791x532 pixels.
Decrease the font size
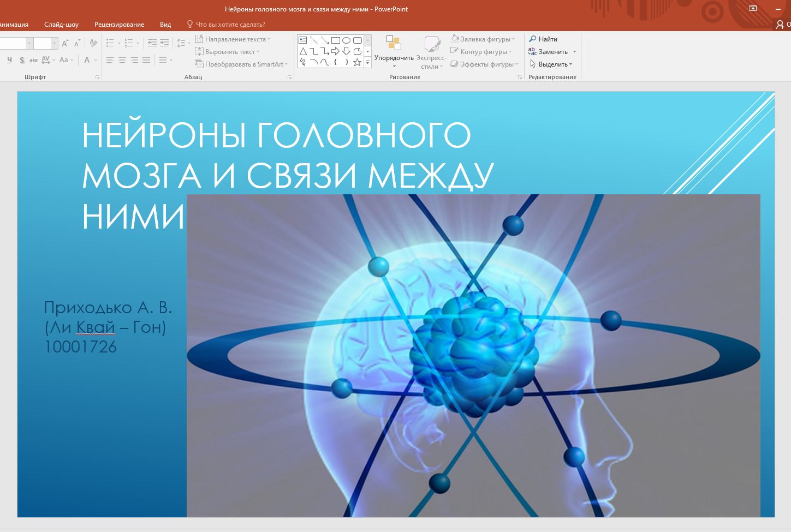pos(77,43)
